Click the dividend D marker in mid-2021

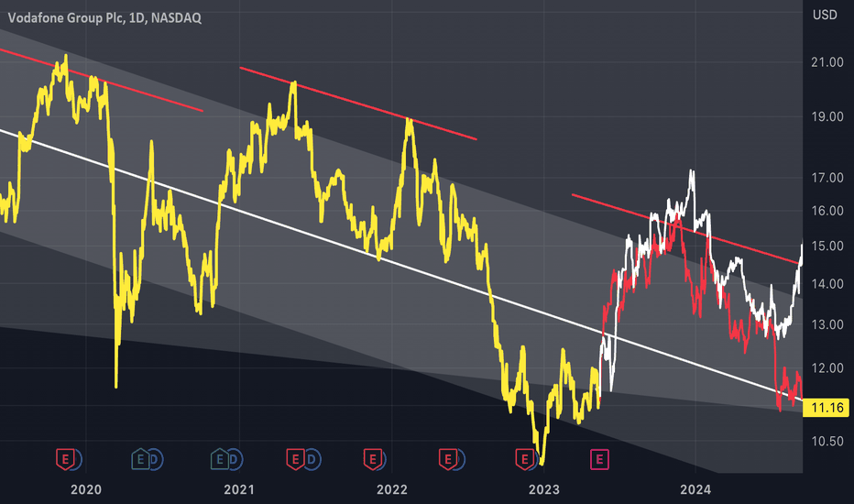pyautogui.click(x=312, y=459)
